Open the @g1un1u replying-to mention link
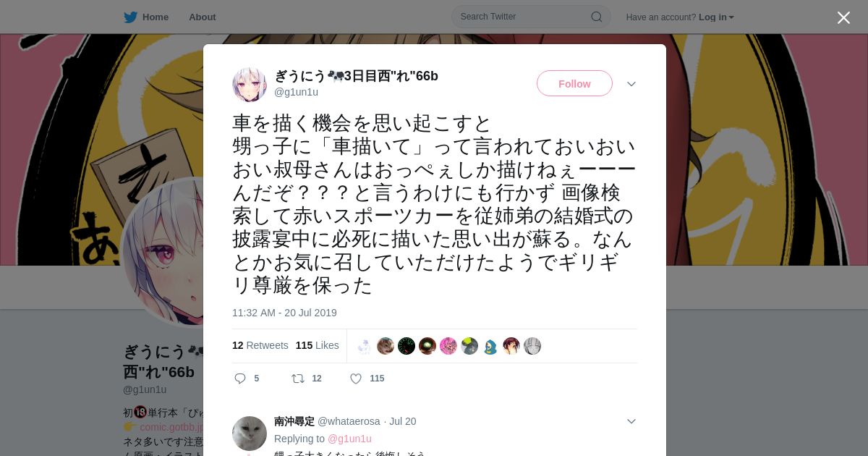This screenshot has width=868, height=456. [x=349, y=439]
